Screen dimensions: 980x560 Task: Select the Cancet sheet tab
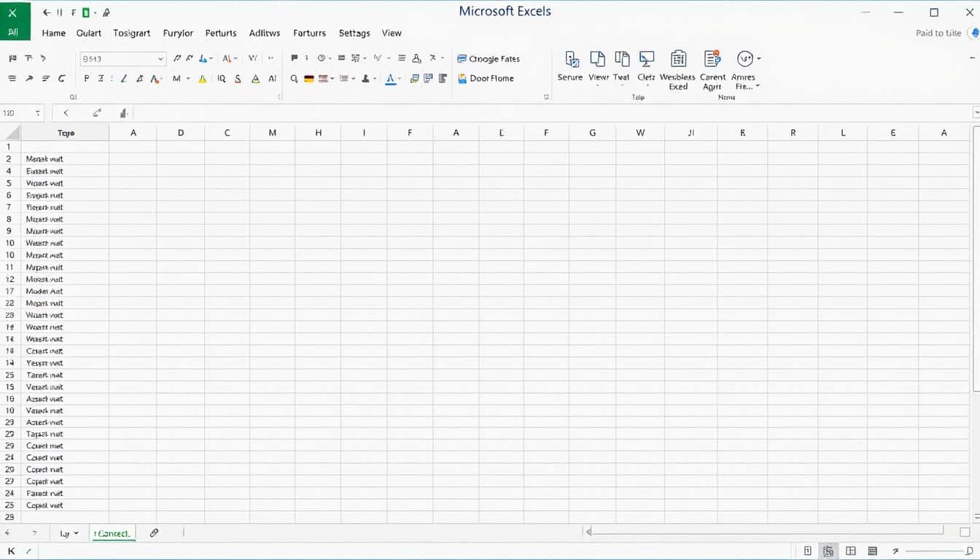113,534
